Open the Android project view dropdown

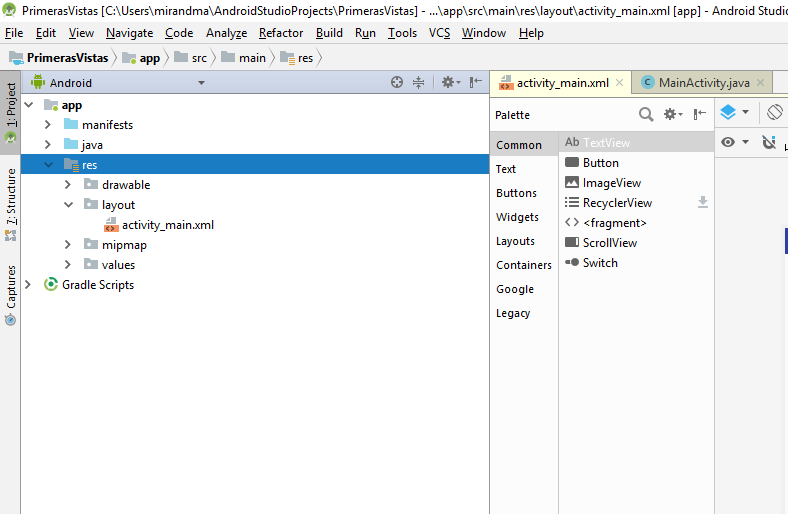pyautogui.click(x=118, y=83)
